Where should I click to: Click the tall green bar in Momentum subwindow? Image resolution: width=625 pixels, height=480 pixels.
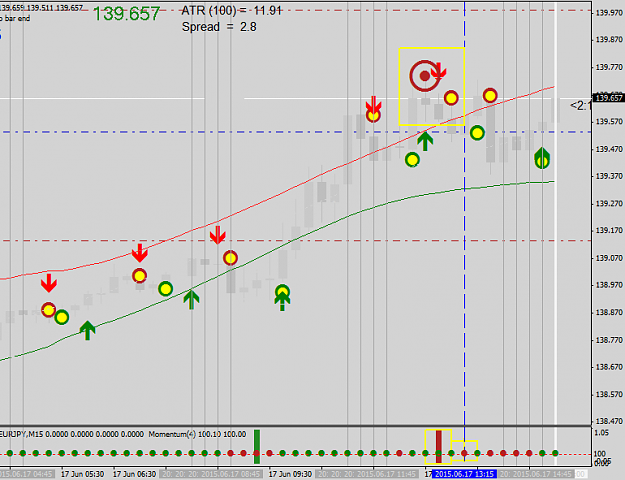coord(257,447)
